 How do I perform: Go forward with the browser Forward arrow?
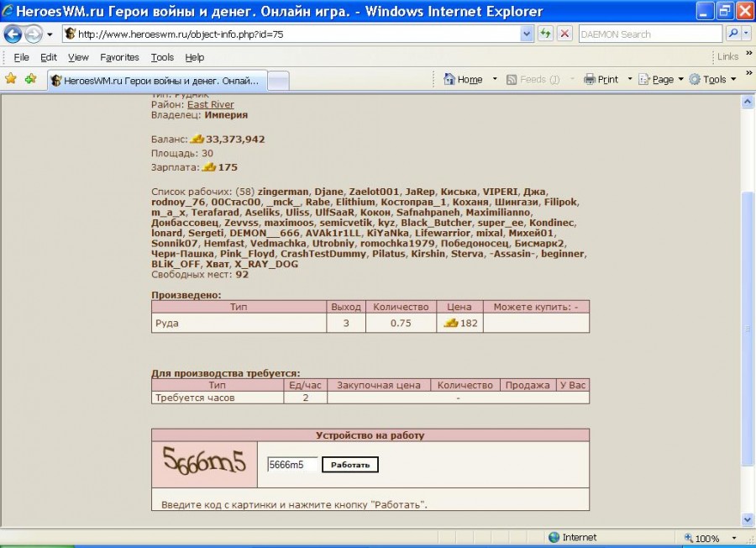point(34,34)
